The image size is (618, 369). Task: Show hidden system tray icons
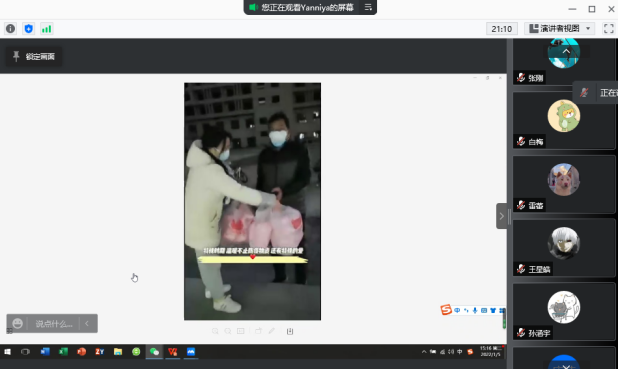(x=424, y=352)
